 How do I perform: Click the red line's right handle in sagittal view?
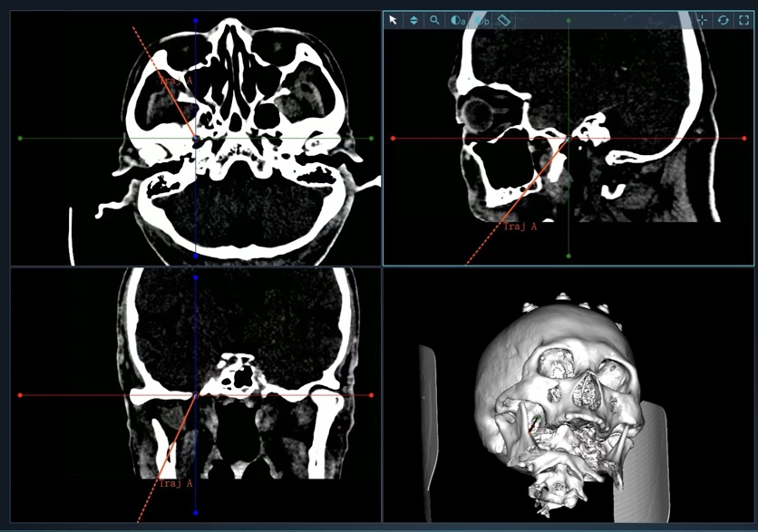tap(744, 139)
